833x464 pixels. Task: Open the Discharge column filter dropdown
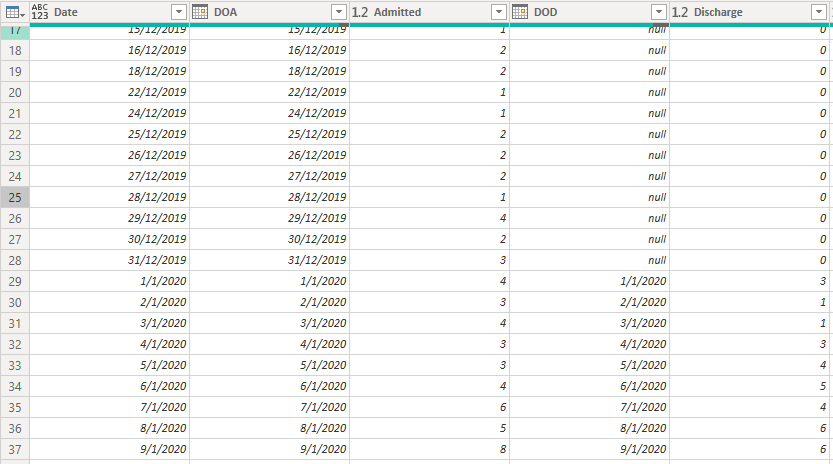coord(819,12)
